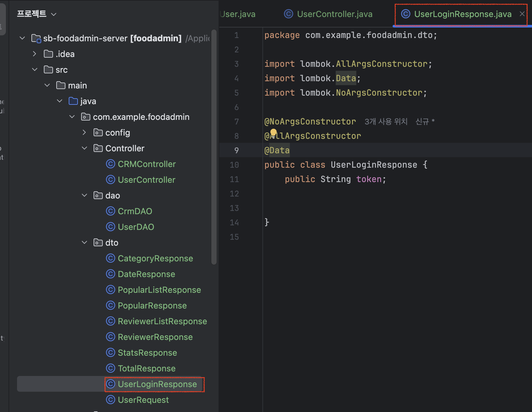Click the StatsResponse class icon

coord(111,352)
